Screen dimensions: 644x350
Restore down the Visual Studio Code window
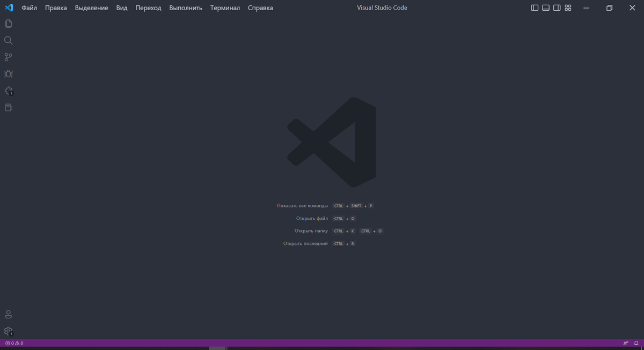coord(609,8)
